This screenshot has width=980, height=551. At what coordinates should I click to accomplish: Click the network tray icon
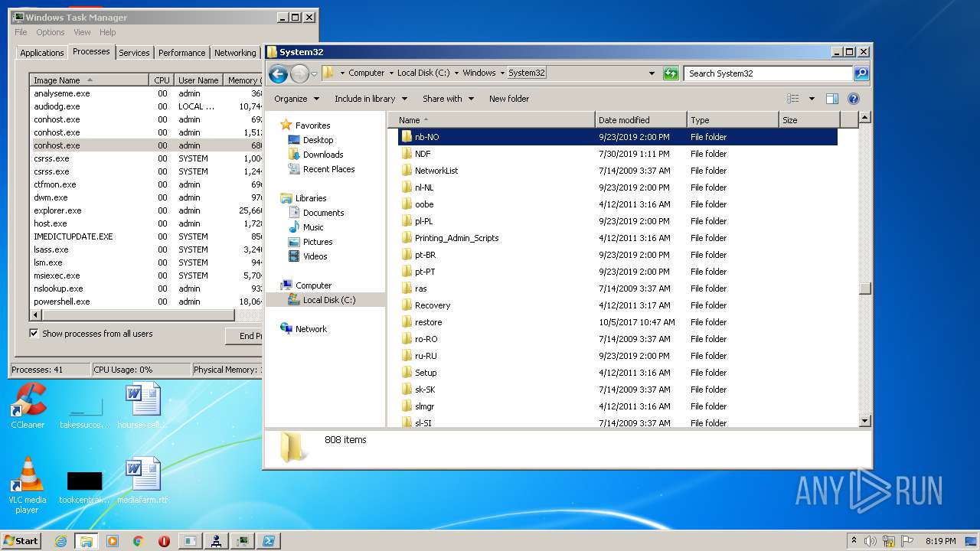click(x=889, y=541)
